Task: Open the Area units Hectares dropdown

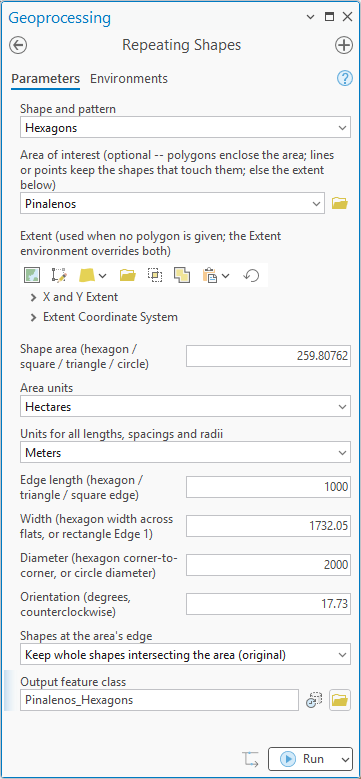Action: (x=342, y=406)
